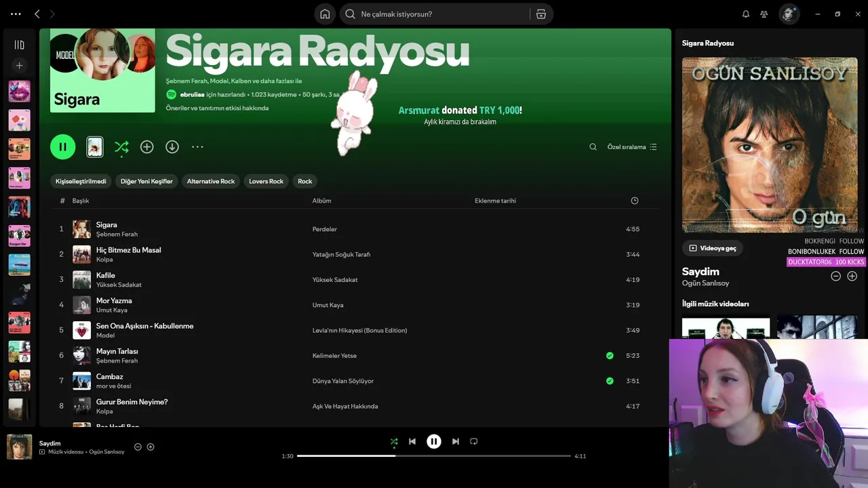Select the Kişiselleştirilmedi chip

(81, 181)
